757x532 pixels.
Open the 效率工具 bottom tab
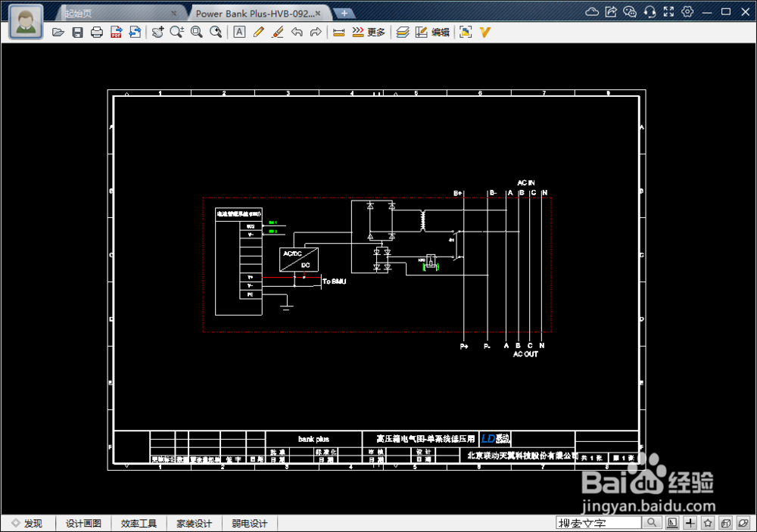[x=139, y=524]
